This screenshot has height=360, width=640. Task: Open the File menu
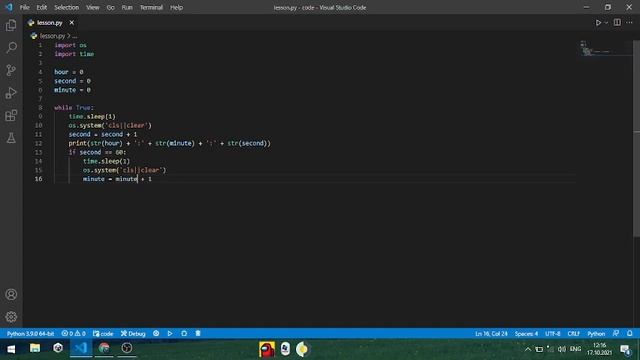24,7
